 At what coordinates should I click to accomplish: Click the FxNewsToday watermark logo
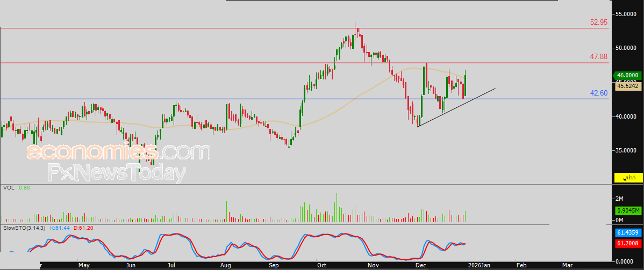coord(117,173)
